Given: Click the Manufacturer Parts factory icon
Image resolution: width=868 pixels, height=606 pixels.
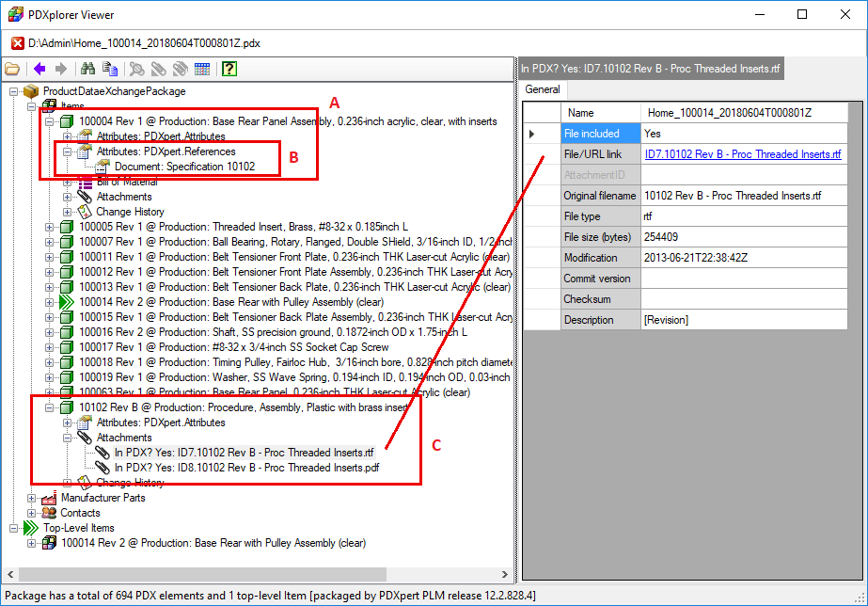Looking at the screenshot, I should pos(49,498).
